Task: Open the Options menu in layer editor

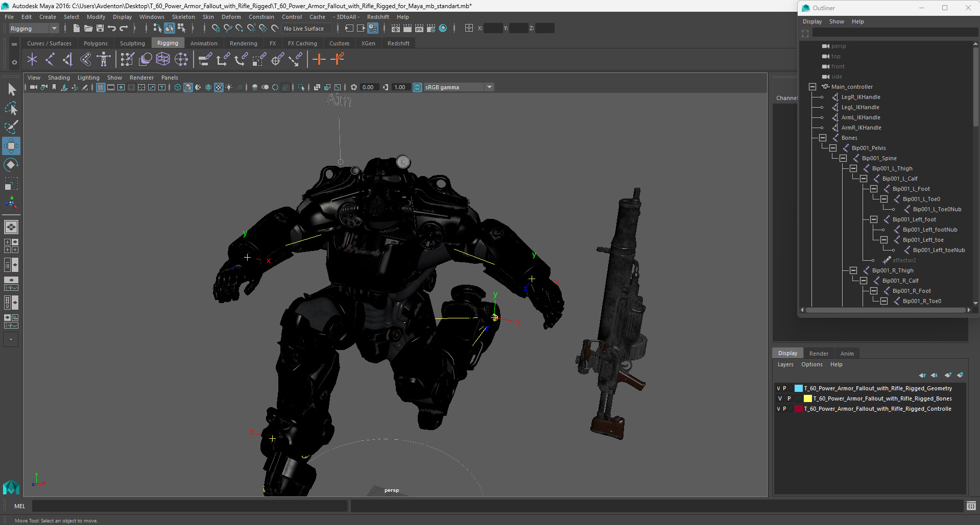Action: point(811,364)
